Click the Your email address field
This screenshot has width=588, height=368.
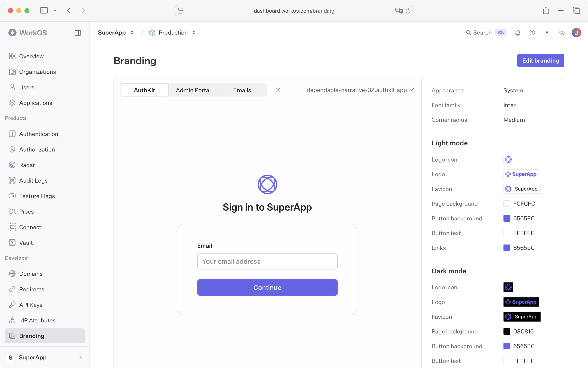[267, 261]
